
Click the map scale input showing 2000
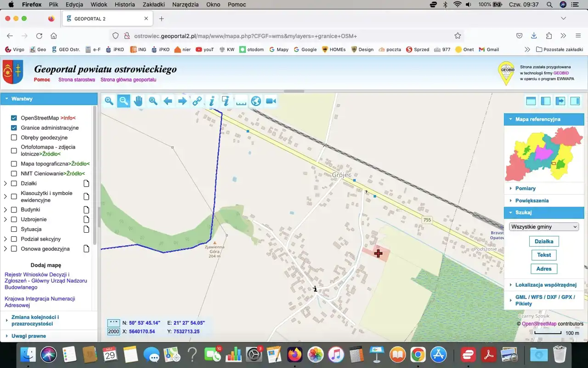point(113,332)
